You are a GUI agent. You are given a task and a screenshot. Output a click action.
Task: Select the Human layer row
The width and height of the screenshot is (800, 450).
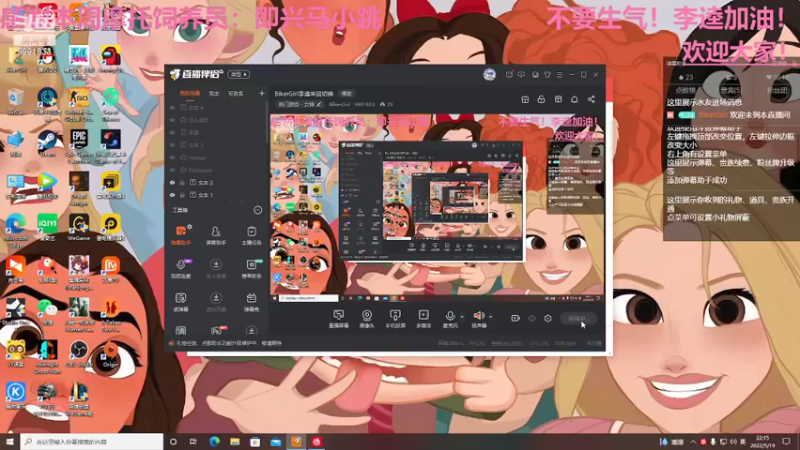click(217, 158)
